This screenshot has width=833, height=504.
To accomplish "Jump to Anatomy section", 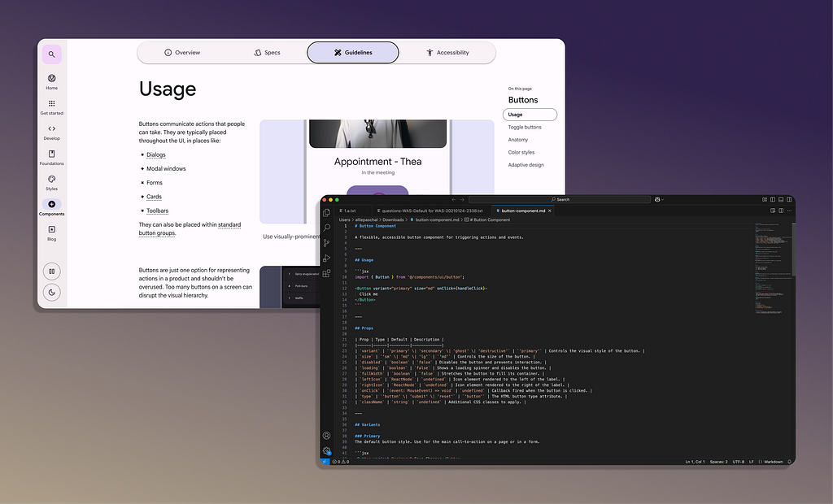I will point(518,140).
